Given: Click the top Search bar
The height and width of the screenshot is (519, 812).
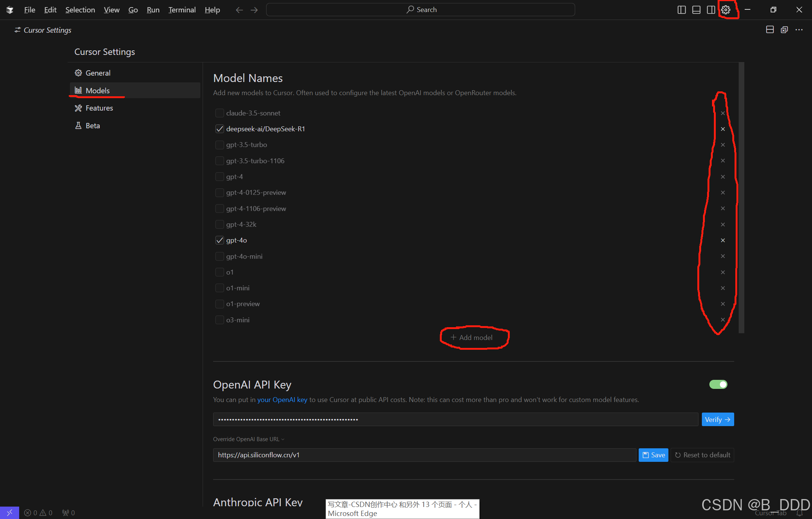Looking at the screenshot, I should point(420,9).
